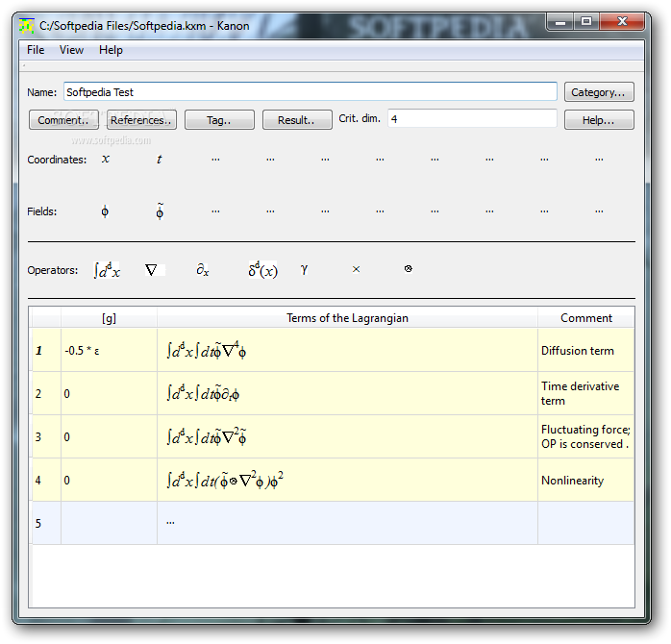Click the Terms of the Lagrangian header
Image resolution: width=671 pixels, height=644 pixels.
(x=347, y=318)
